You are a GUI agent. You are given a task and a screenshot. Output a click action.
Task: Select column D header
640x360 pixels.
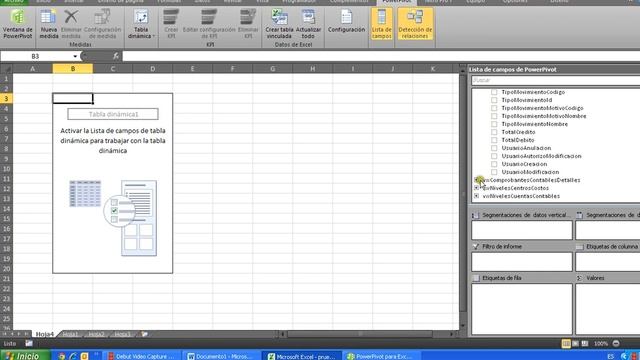152,69
